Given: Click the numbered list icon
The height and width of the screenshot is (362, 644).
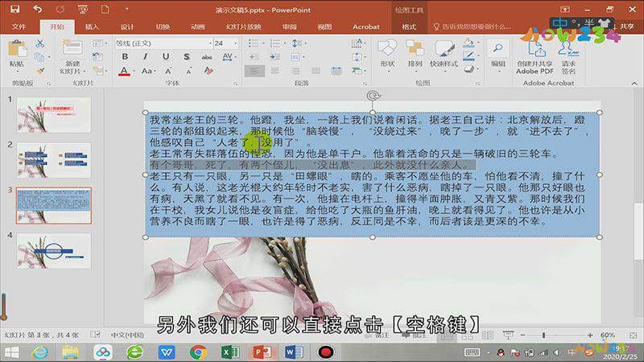Looking at the screenshot, I should tap(275, 43).
